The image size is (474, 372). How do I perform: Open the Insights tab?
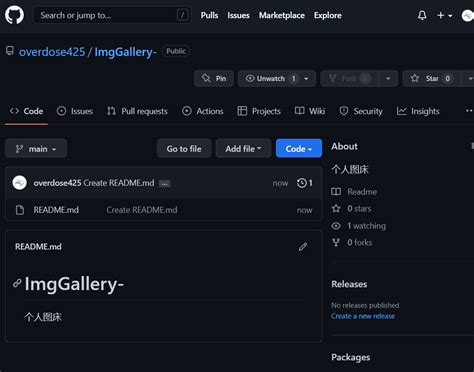tap(418, 111)
